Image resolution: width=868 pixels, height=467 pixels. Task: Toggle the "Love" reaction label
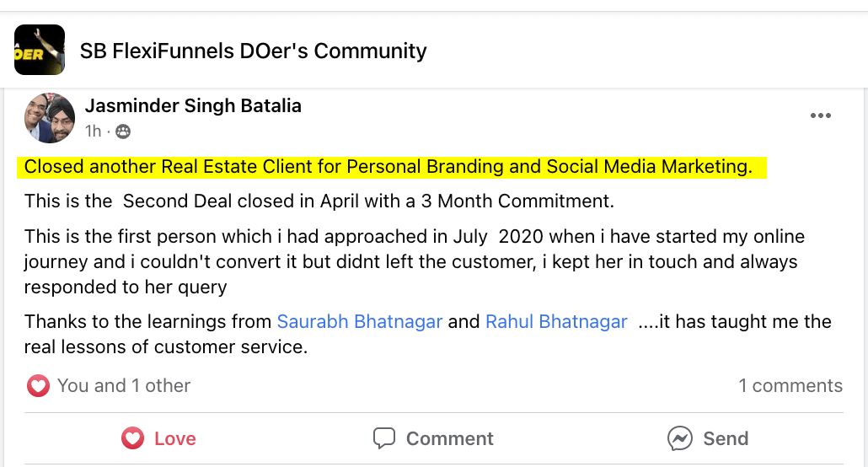click(175, 438)
